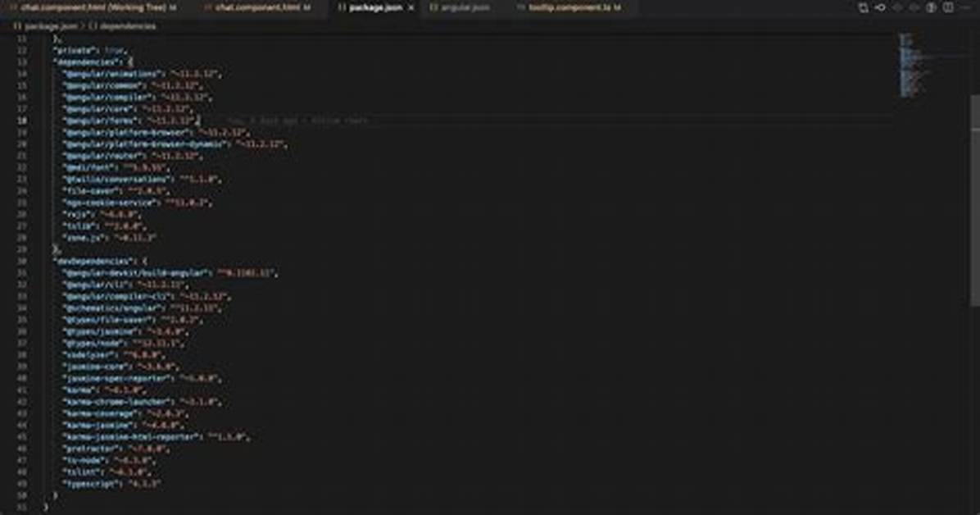Image resolution: width=980 pixels, height=515 pixels.
Task: Click the more actions ellipsis icon
Action: point(965,7)
